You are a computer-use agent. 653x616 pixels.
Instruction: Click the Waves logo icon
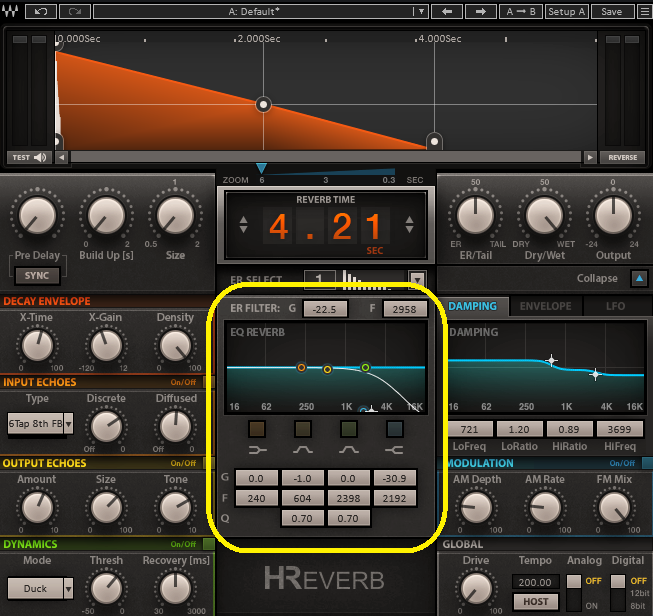11,11
